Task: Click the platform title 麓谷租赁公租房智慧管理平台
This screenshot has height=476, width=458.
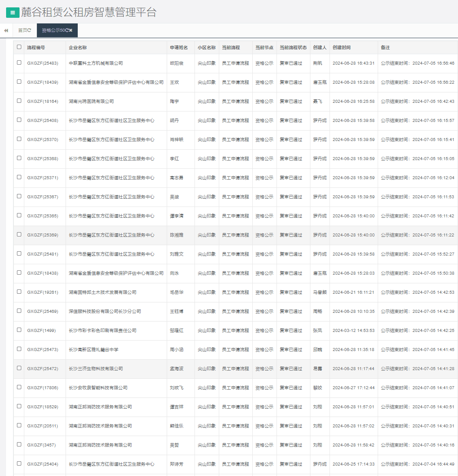Action: (x=89, y=13)
